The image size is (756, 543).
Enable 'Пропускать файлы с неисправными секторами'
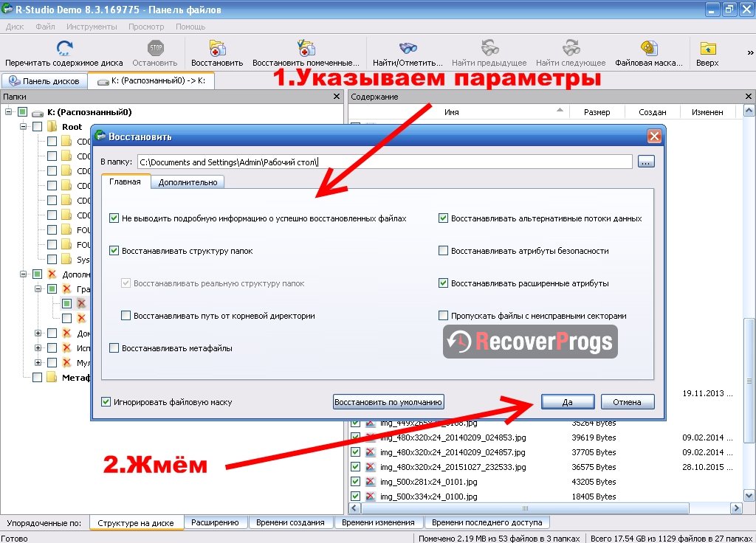coord(443,316)
